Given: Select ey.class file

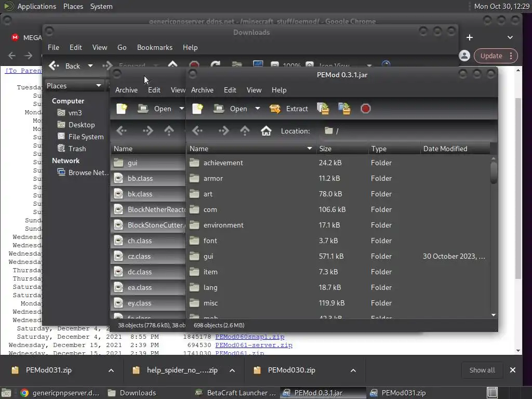Looking at the screenshot, I should point(148,303).
